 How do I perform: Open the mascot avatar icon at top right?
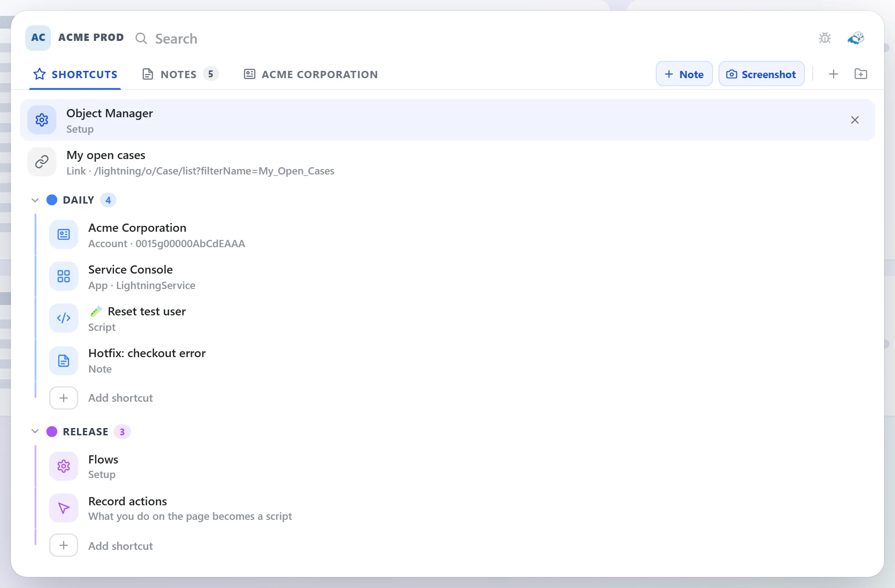(x=856, y=38)
